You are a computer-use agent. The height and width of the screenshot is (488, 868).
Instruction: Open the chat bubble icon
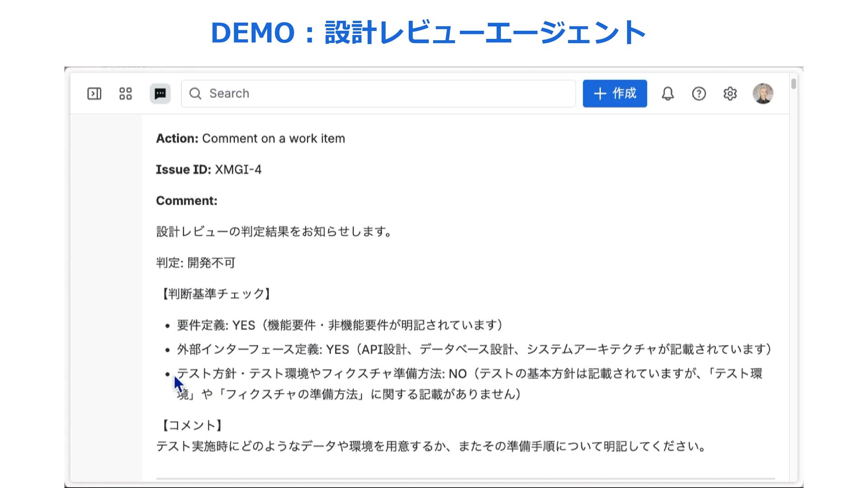160,94
